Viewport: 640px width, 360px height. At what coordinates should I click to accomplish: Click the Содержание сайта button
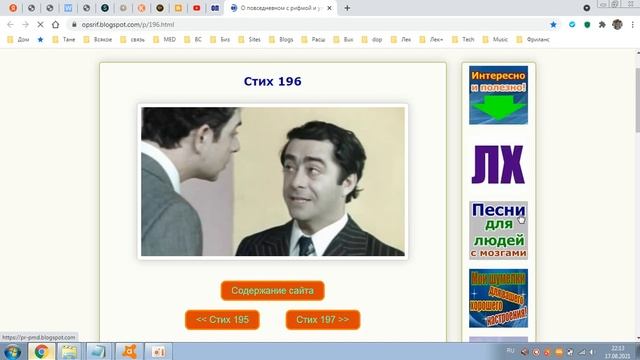coord(273,291)
